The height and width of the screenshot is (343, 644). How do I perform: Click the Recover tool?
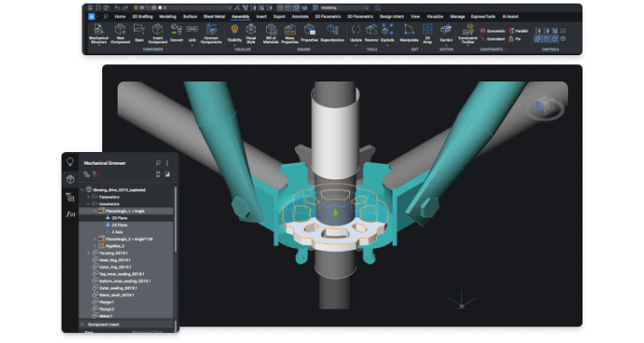371,33
